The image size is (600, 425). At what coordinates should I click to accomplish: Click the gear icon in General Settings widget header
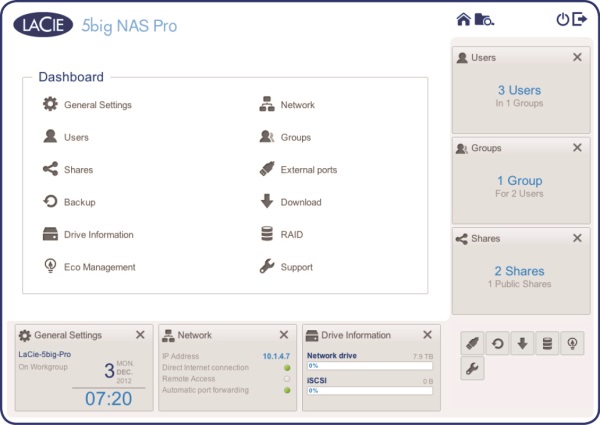pyautogui.click(x=24, y=335)
